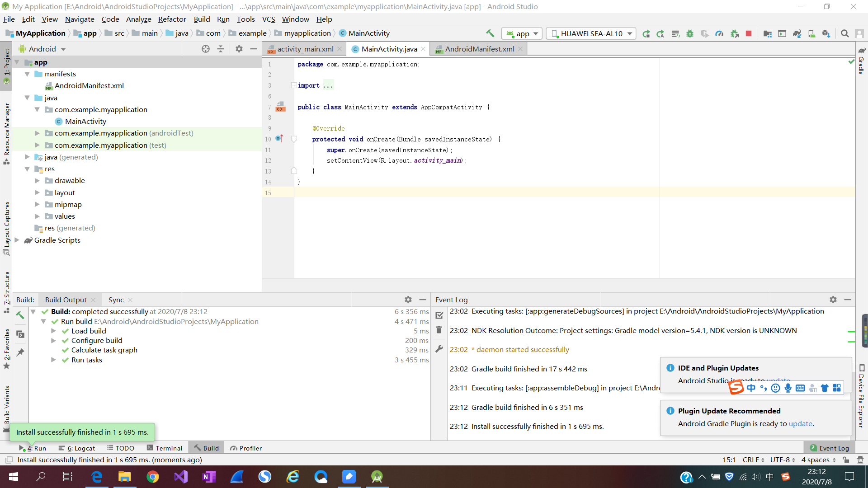Toggle tool window bars icon in status bar
Viewport: 868px width, 488px height.
pos(9,460)
